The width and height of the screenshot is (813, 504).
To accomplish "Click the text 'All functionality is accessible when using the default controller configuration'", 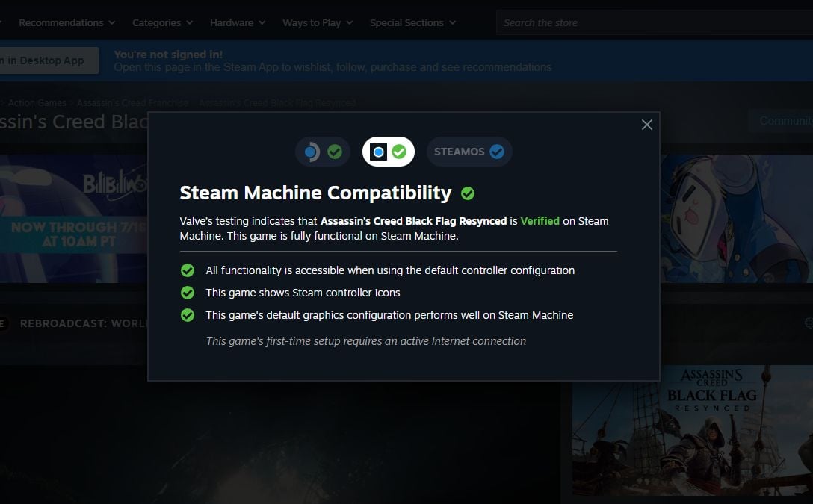I will point(390,270).
